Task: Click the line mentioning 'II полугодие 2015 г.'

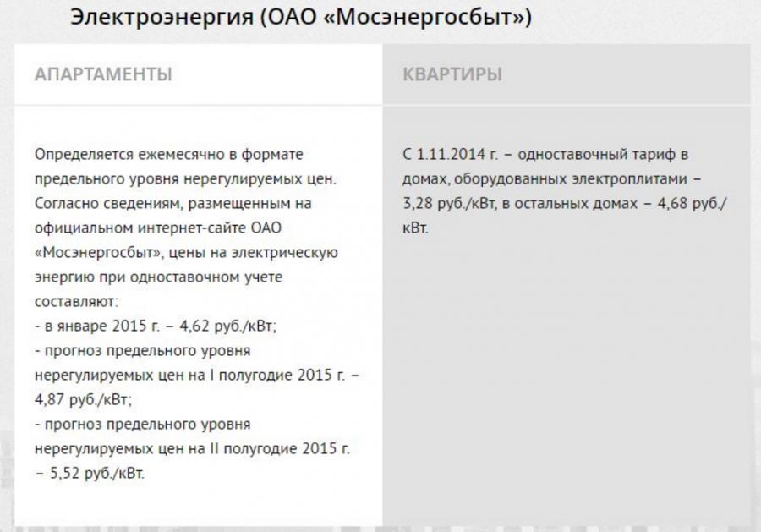Action: click(x=192, y=448)
